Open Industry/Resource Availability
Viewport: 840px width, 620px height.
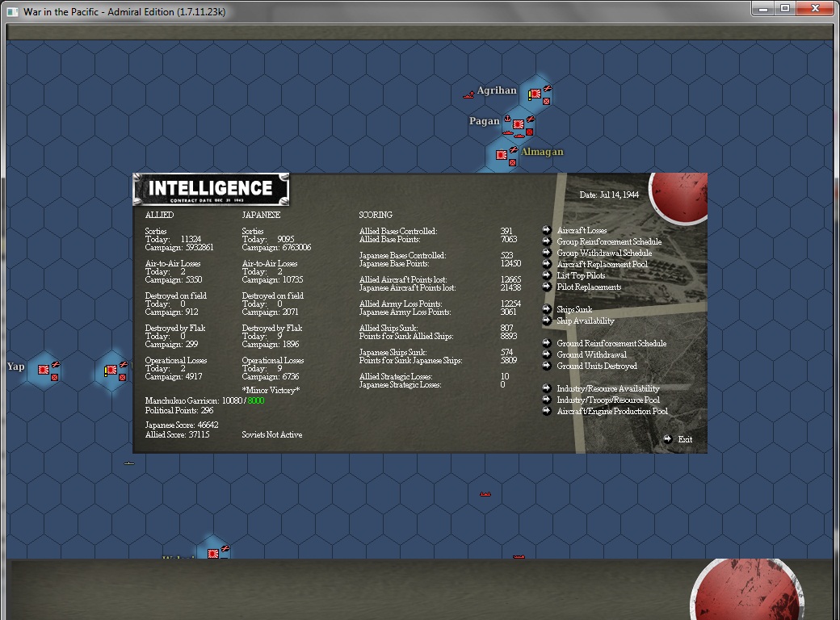pos(607,388)
